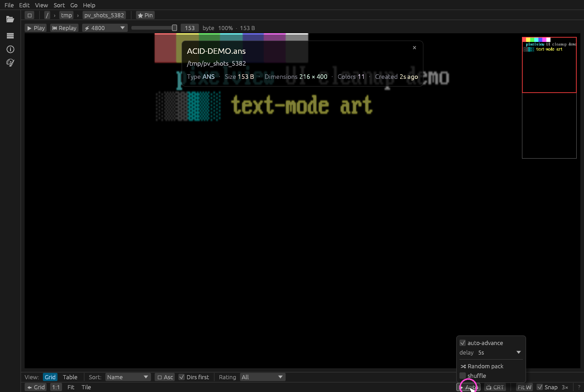Enable the shuffle checkbox
The width and height of the screenshot is (584, 392).
point(473,376)
